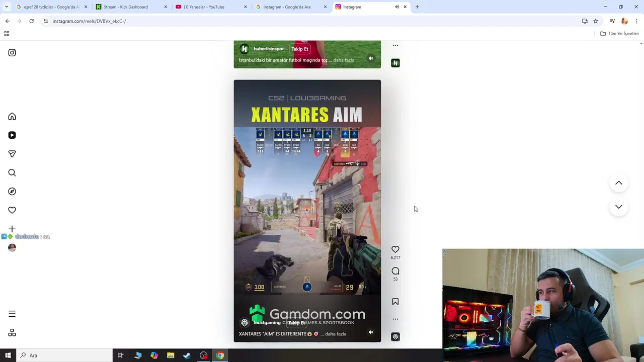Image resolution: width=644 pixels, height=362 pixels.
Task: Follow haberlisinspor with Takip Et
Action: pyautogui.click(x=300, y=49)
